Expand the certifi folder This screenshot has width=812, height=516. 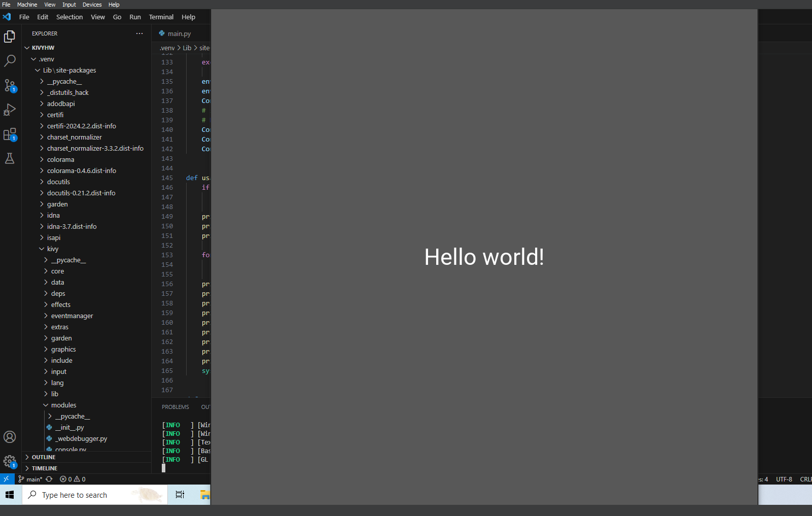(55, 115)
